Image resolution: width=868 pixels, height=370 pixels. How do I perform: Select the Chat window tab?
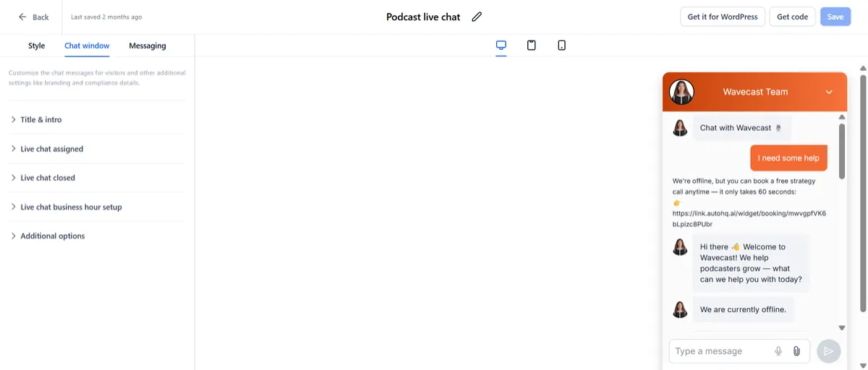[x=87, y=46]
